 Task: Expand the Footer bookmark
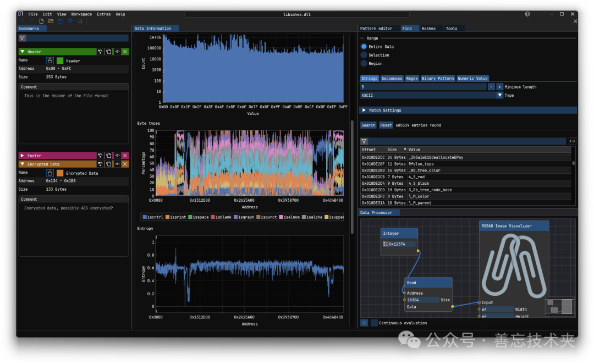pyautogui.click(x=22, y=156)
